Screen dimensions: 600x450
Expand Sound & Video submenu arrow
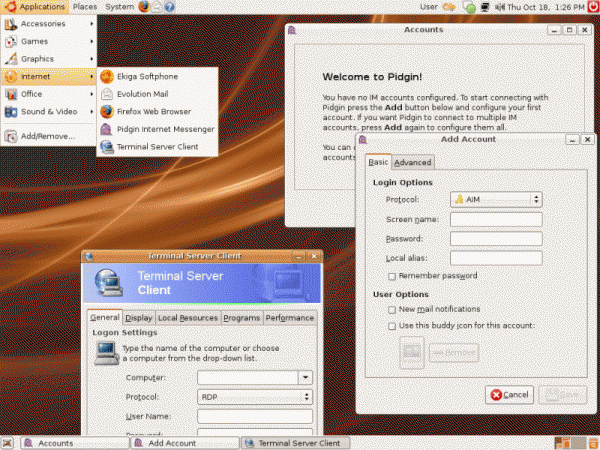(x=92, y=112)
